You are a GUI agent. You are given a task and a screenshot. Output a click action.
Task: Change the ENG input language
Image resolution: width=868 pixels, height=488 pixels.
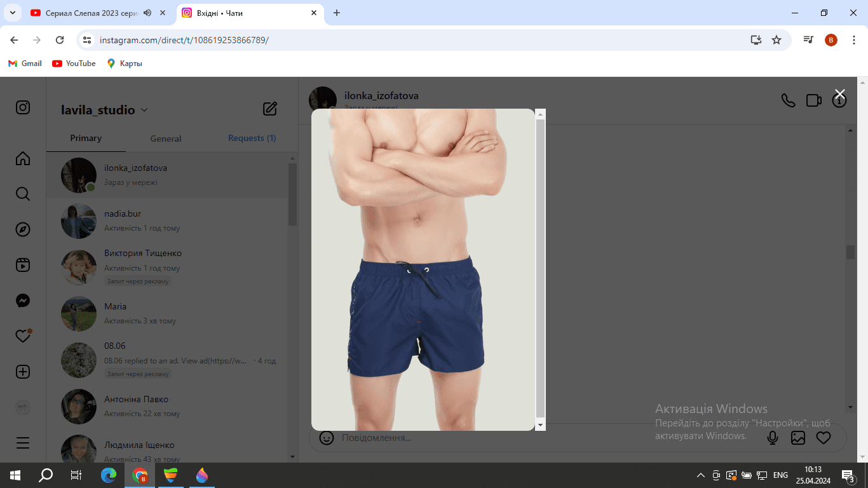(781, 475)
